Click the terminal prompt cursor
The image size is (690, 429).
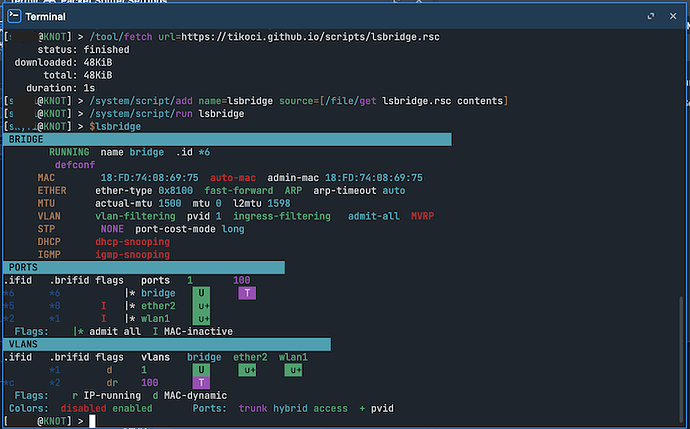(92, 421)
